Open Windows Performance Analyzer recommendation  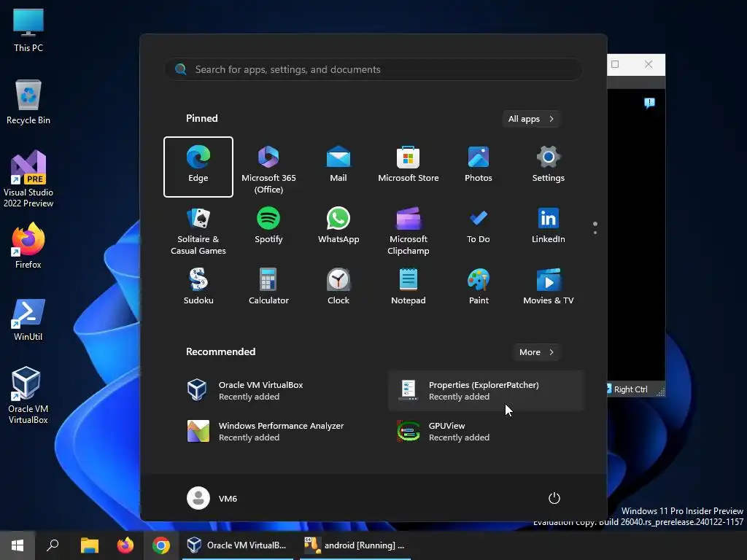tap(276, 432)
